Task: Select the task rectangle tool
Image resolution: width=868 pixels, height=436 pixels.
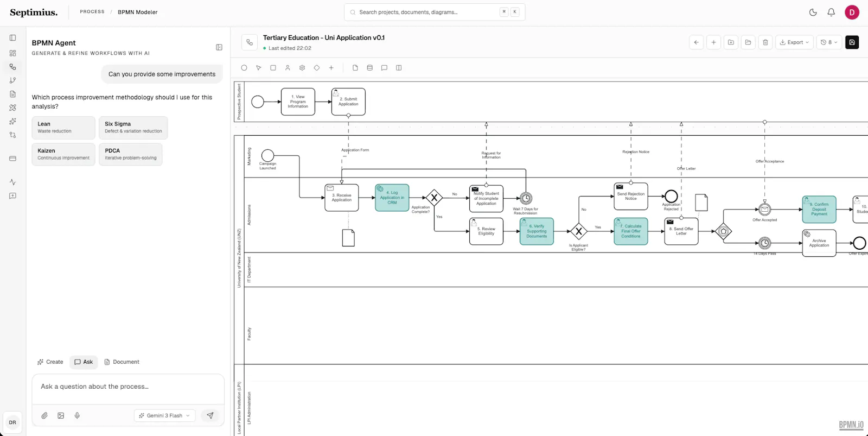Action: [273, 68]
